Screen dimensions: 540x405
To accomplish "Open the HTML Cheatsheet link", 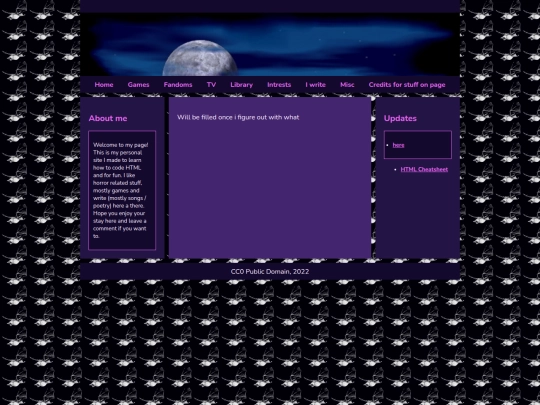I will click(424, 169).
